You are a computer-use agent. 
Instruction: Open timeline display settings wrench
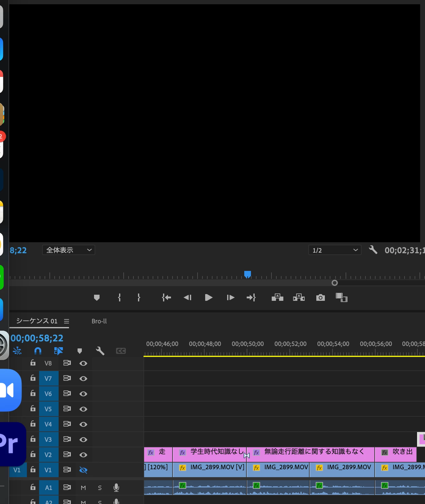click(100, 351)
